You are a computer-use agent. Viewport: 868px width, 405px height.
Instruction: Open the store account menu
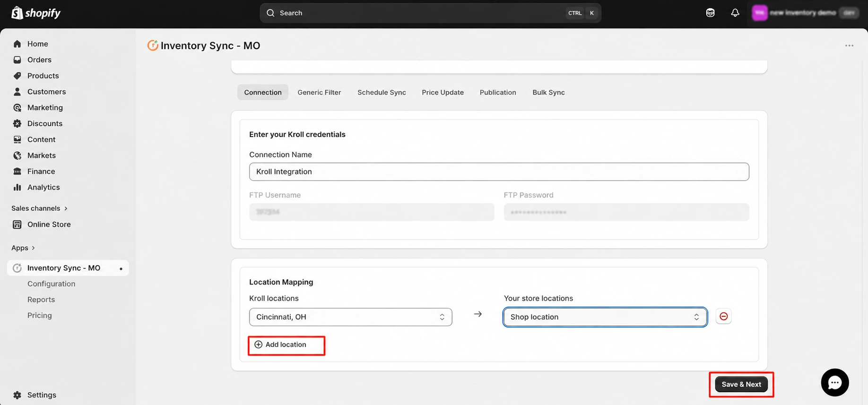click(805, 13)
